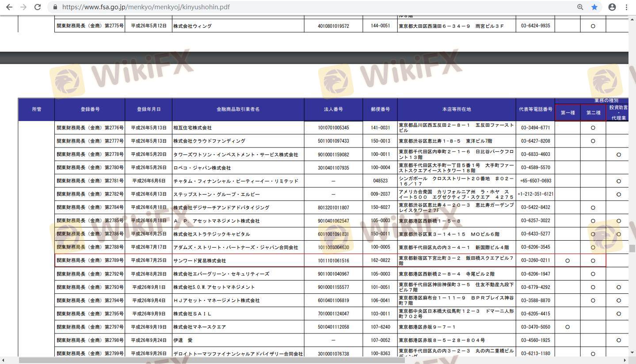Click the blue bookmark star icon
The width and height of the screenshot is (636, 364).
(594, 7)
